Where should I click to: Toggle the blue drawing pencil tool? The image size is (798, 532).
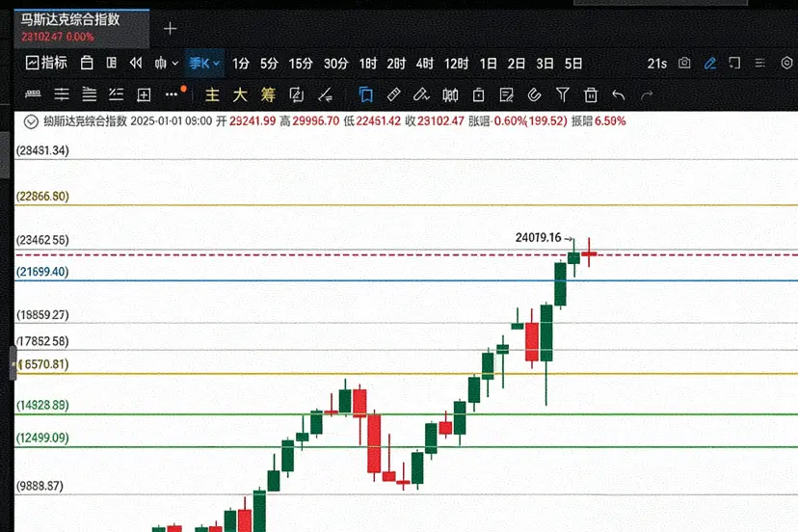pos(710,64)
